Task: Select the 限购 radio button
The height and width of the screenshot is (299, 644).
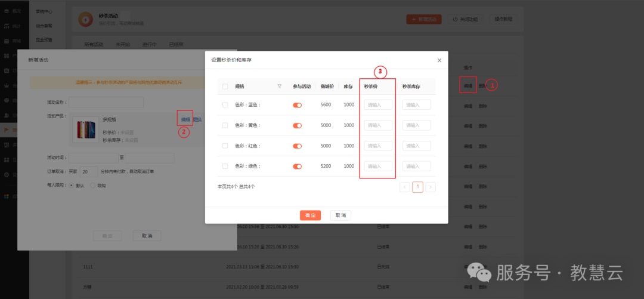Action: click(92, 186)
